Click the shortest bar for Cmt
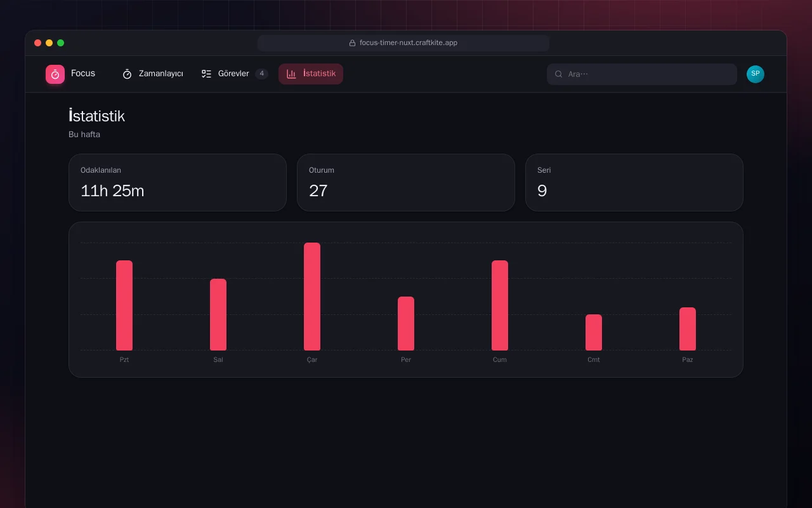 click(594, 332)
